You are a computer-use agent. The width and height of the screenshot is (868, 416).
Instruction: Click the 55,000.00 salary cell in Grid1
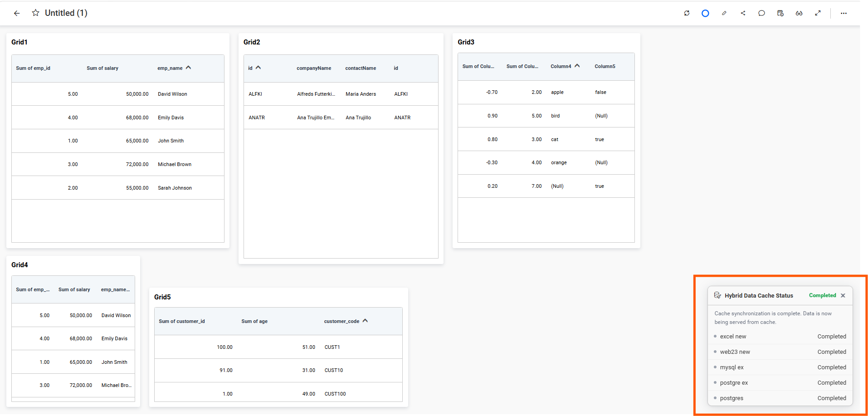point(137,188)
